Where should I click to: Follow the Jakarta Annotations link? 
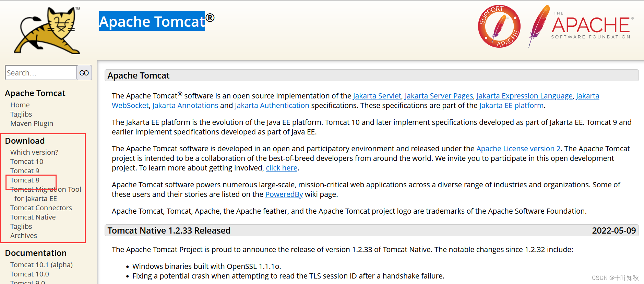(185, 106)
